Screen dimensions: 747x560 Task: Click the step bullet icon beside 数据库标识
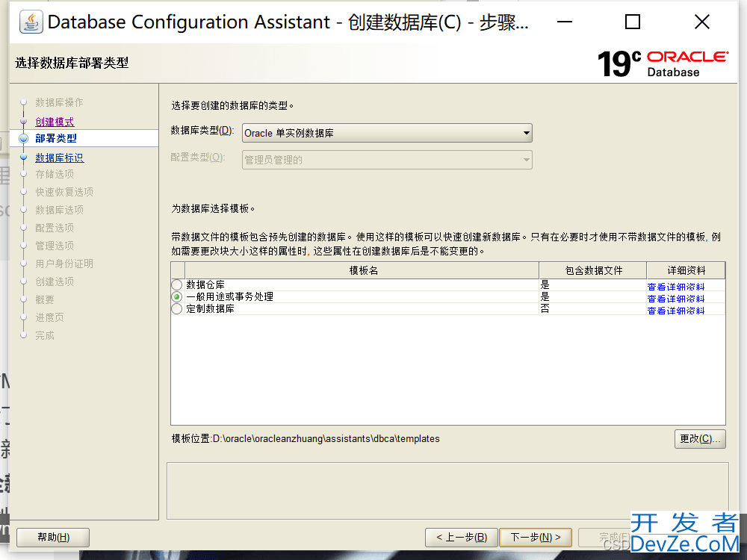(23, 157)
